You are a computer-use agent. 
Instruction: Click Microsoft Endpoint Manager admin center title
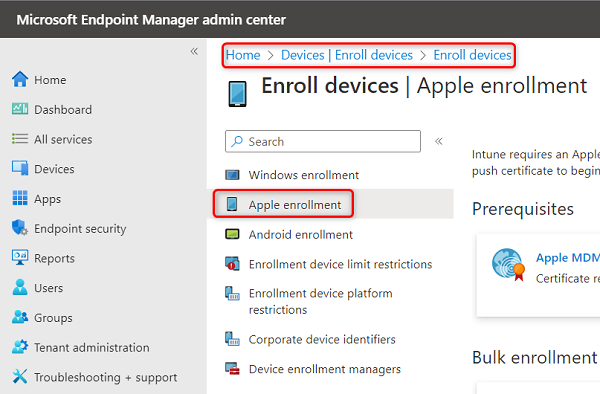(x=151, y=20)
